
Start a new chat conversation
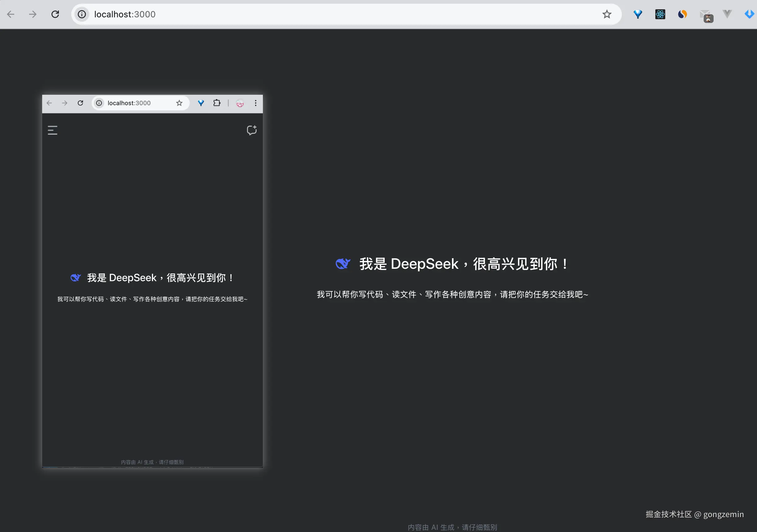pyautogui.click(x=252, y=130)
